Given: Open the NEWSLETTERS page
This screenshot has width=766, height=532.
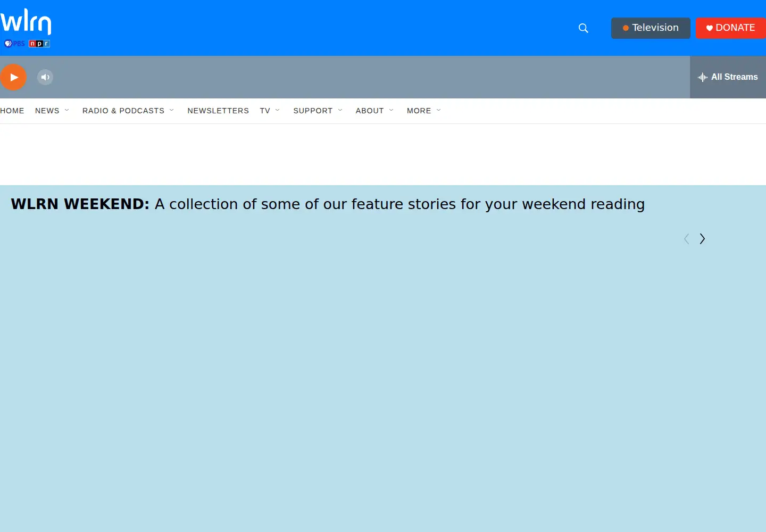Looking at the screenshot, I should point(218,111).
